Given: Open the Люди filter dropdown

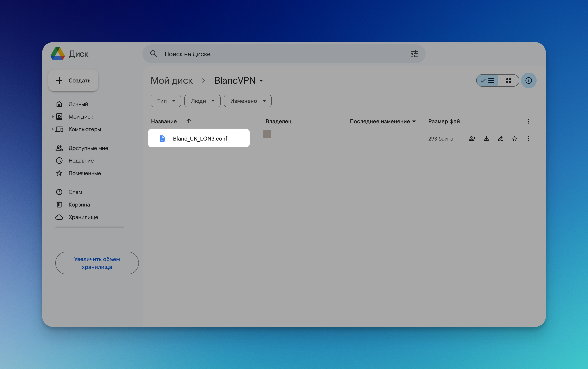Looking at the screenshot, I should (x=202, y=101).
